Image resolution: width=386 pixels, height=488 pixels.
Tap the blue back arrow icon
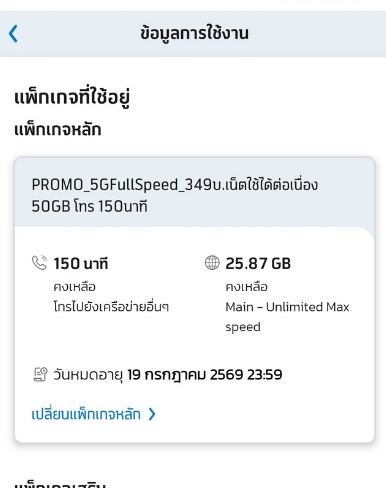click(x=13, y=34)
